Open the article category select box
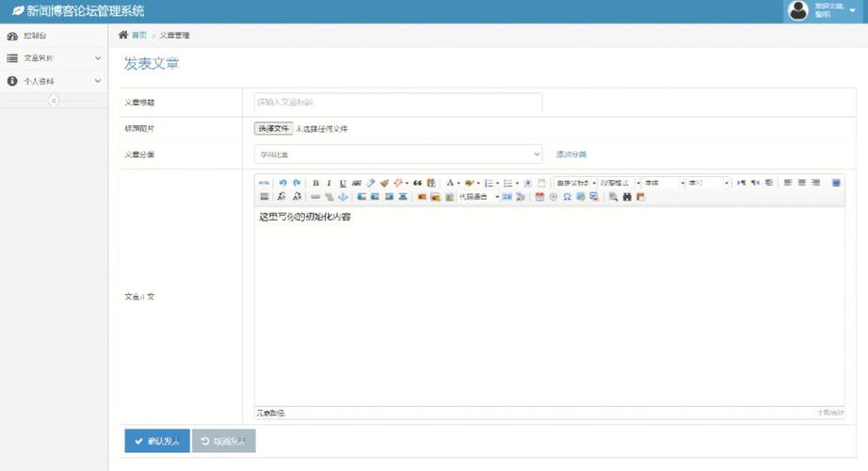Viewport: 868px width, 471px height. tap(398, 154)
